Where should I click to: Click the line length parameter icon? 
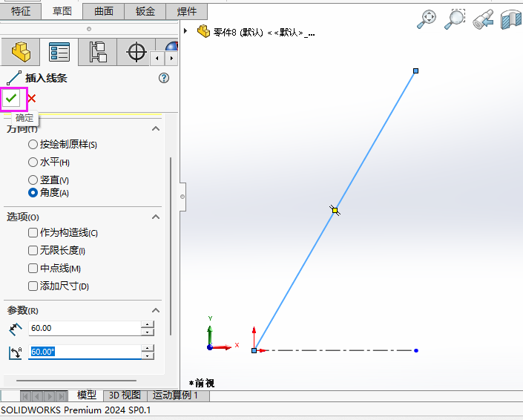click(x=16, y=329)
